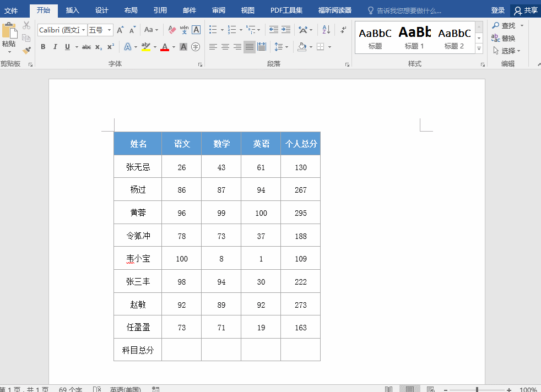
Task: Click the Format Painter brush icon
Action: 26,50
